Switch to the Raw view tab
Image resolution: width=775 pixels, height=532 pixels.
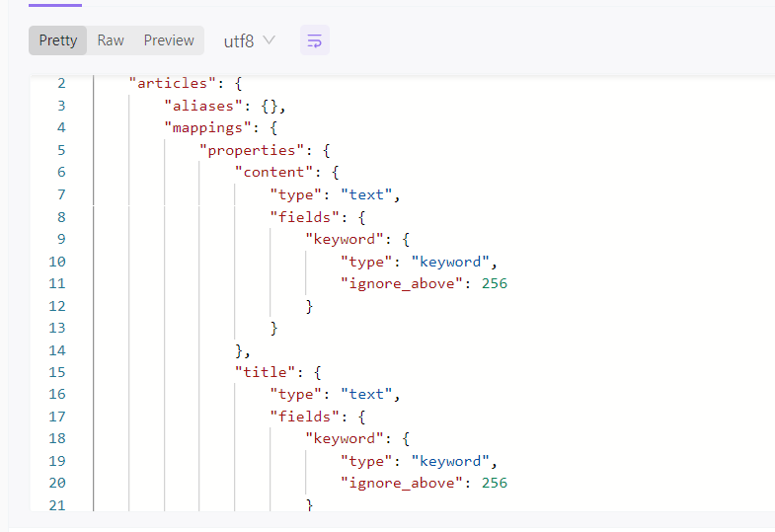click(x=111, y=40)
